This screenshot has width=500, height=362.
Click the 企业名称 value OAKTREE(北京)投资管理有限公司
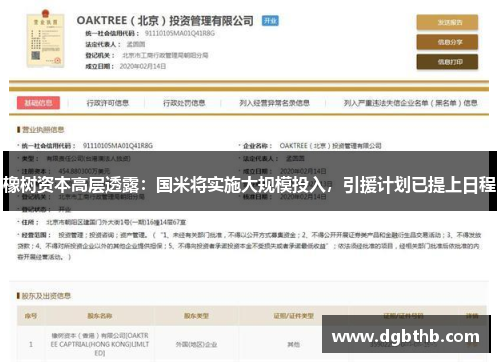[330, 146]
